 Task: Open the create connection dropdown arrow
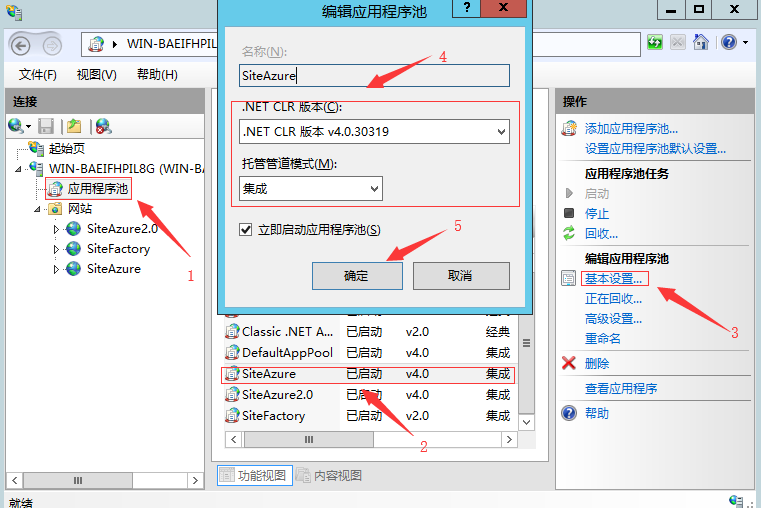click(28, 127)
